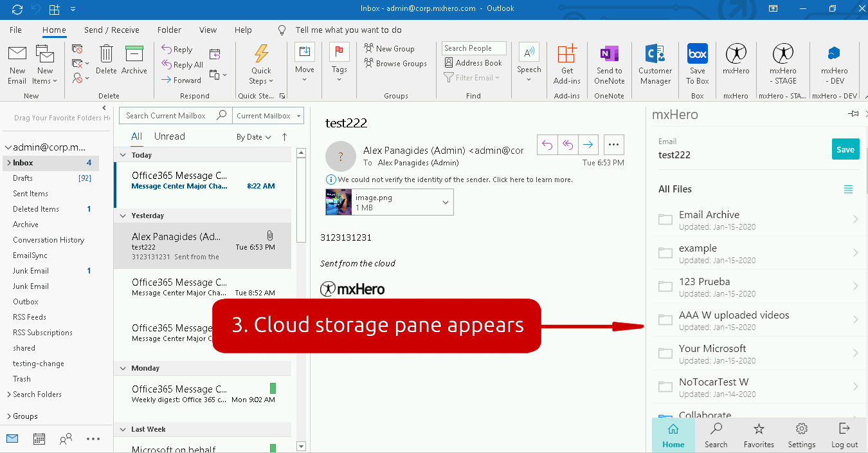Go to mxHero Search tab
The image size is (868, 453).
pos(716,435)
